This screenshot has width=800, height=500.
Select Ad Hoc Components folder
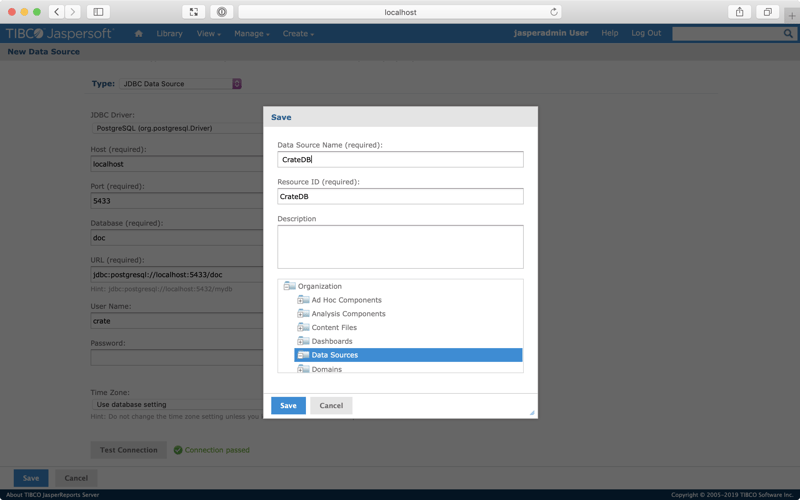[x=346, y=300]
